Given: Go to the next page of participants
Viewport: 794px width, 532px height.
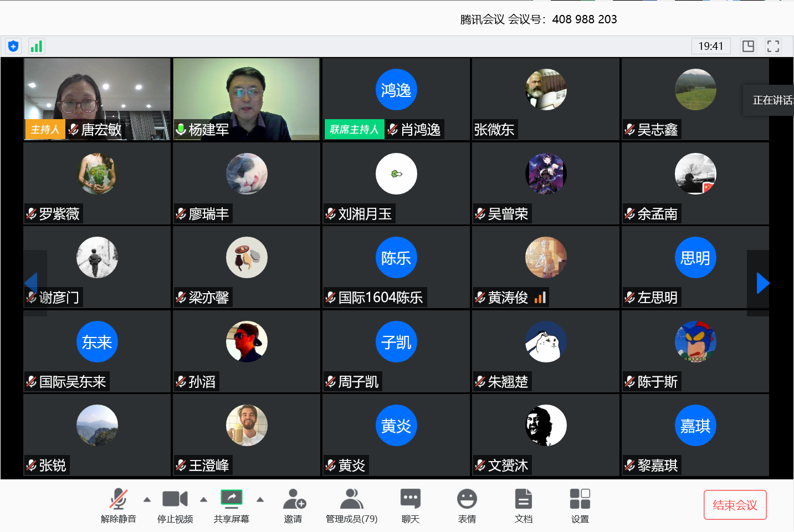Looking at the screenshot, I should click(x=762, y=283).
